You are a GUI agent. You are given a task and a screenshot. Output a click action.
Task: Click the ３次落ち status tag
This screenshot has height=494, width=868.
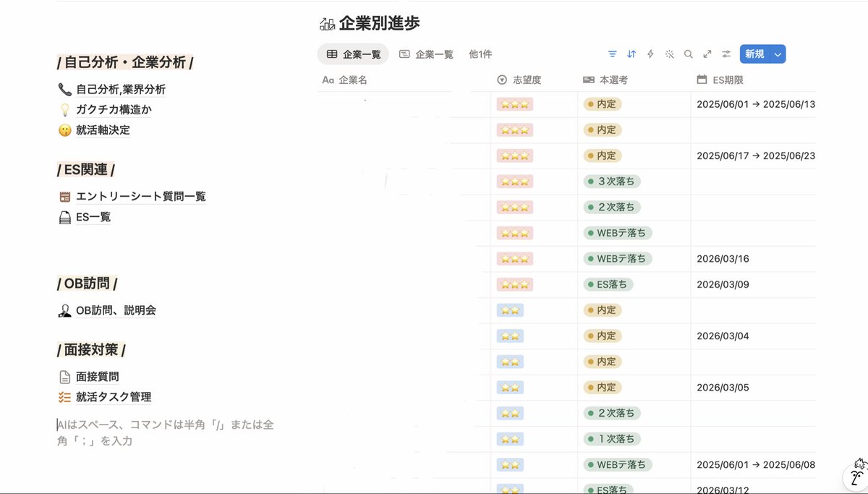[x=613, y=182]
